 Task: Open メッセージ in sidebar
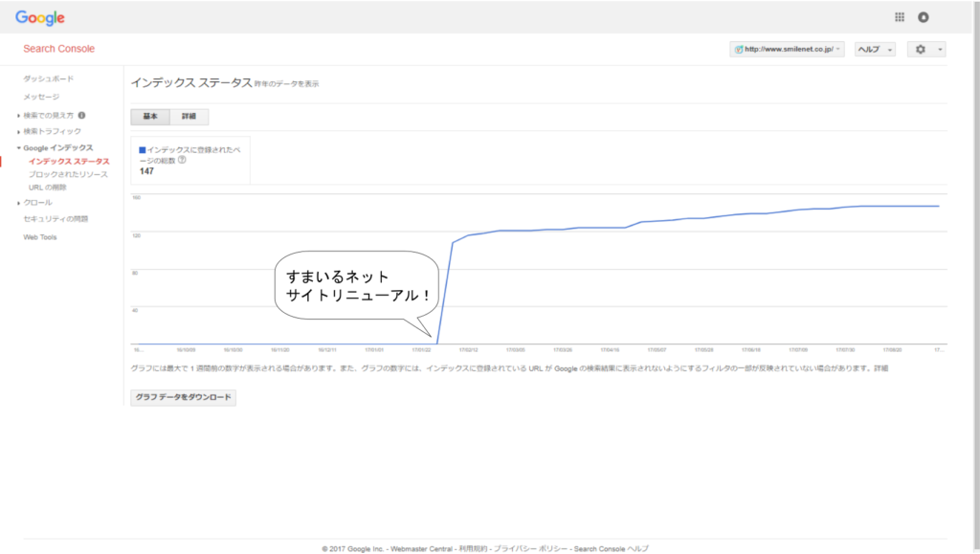(x=41, y=97)
